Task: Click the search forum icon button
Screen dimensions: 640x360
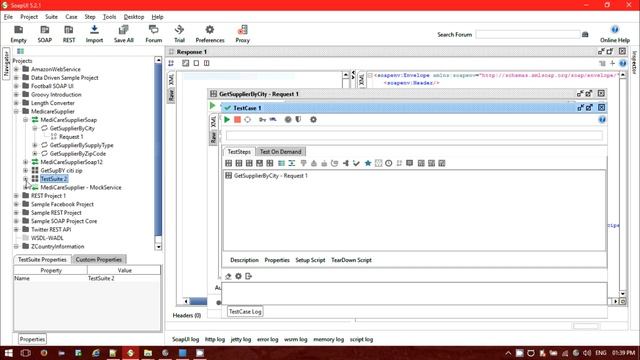Action: pos(585,35)
